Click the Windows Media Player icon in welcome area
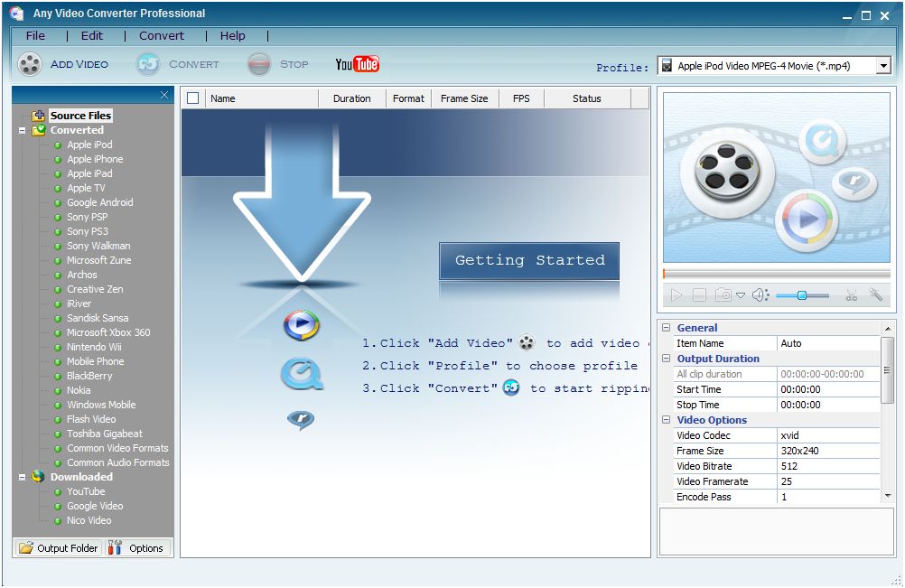Screen dimensions: 905x588 [302, 325]
